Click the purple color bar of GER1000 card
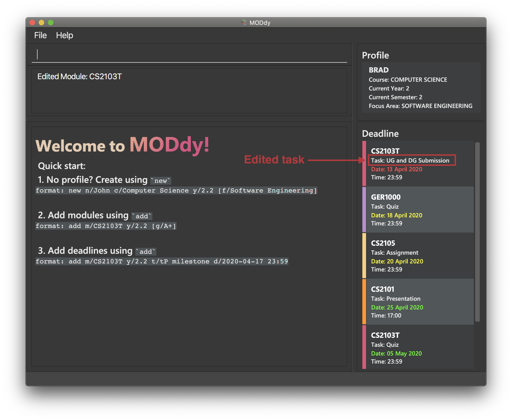 (364, 210)
